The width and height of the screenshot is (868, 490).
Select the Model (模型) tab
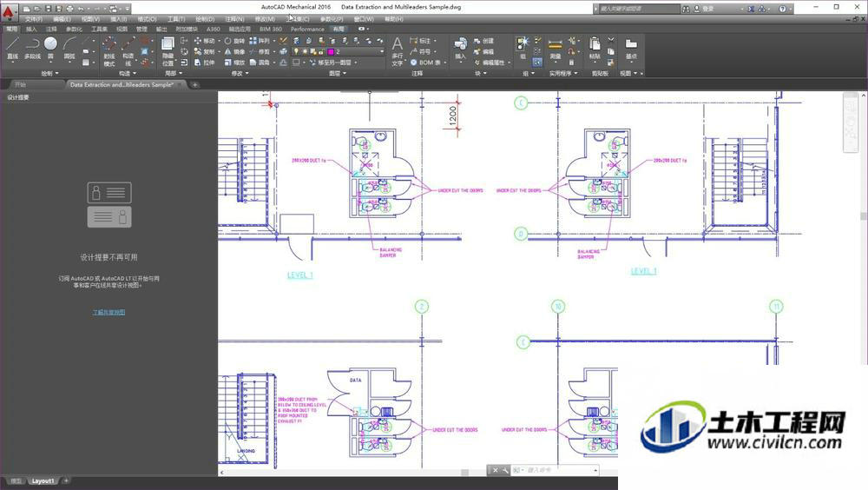point(16,480)
